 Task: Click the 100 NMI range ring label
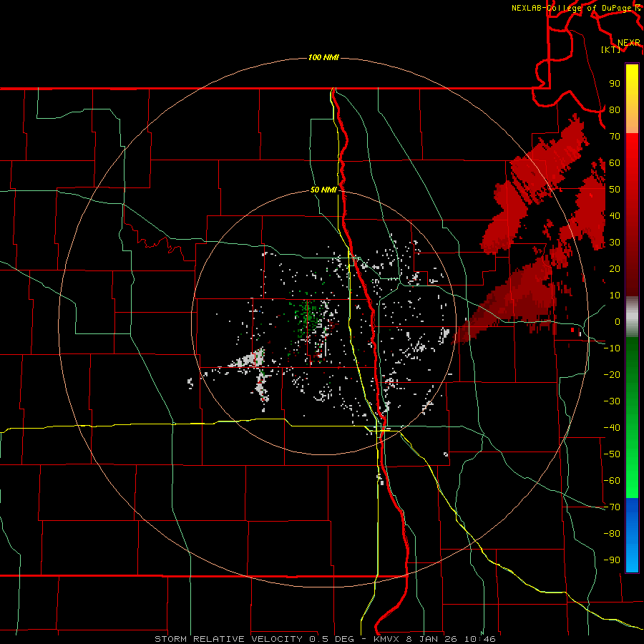tap(323, 57)
